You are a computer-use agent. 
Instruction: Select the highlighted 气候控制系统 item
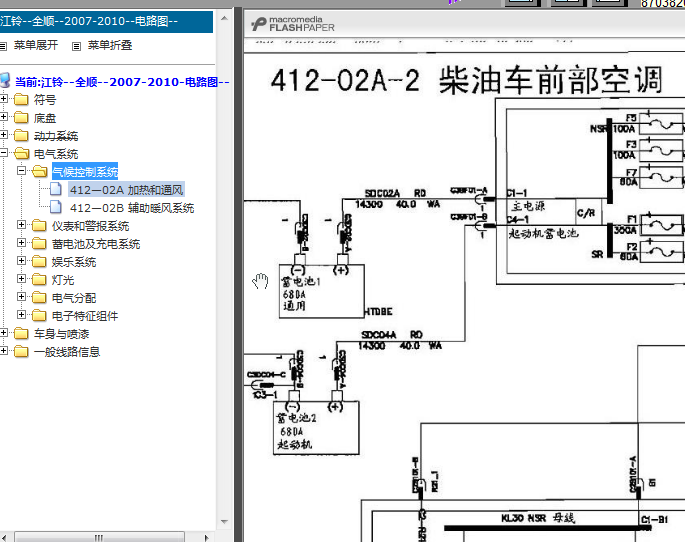[x=85, y=172]
